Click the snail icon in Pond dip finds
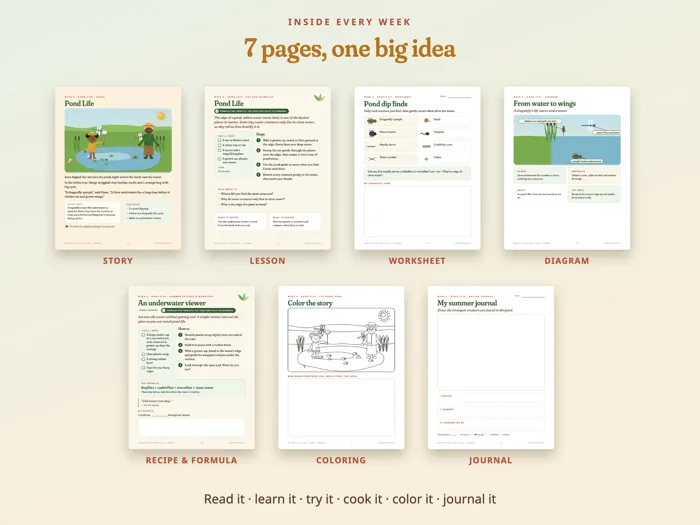 pyautogui.click(x=427, y=121)
